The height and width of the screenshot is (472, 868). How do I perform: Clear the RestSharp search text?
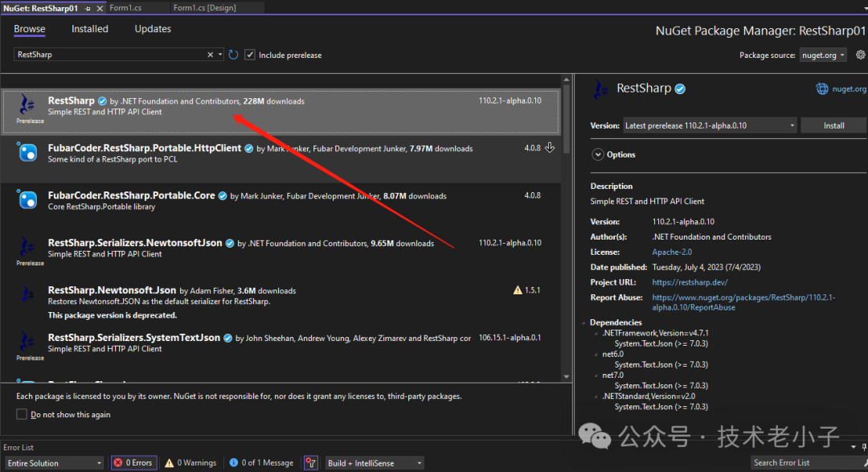211,55
